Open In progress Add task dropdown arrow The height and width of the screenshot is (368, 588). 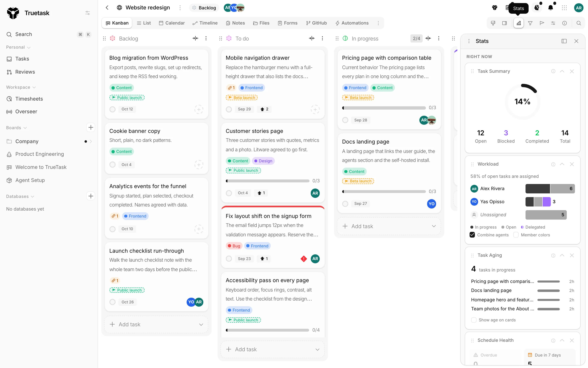pyautogui.click(x=434, y=226)
